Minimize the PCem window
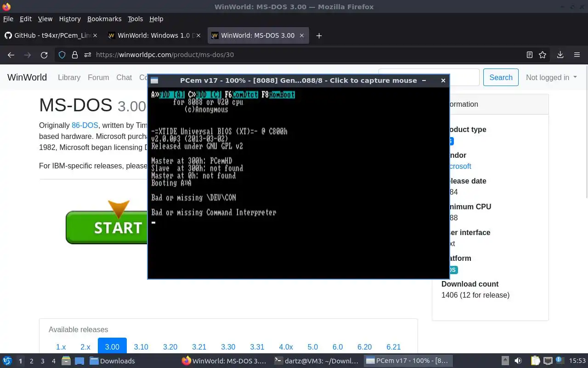The width and height of the screenshot is (588, 368). (x=424, y=80)
